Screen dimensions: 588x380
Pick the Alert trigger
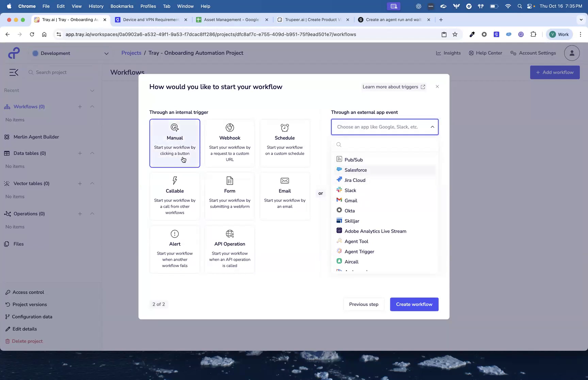click(175, 249)
